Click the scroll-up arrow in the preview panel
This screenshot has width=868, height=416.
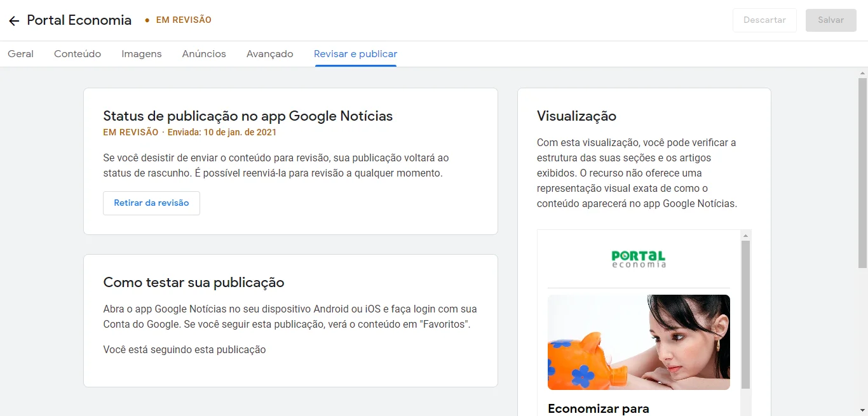(x=746, y=235)
